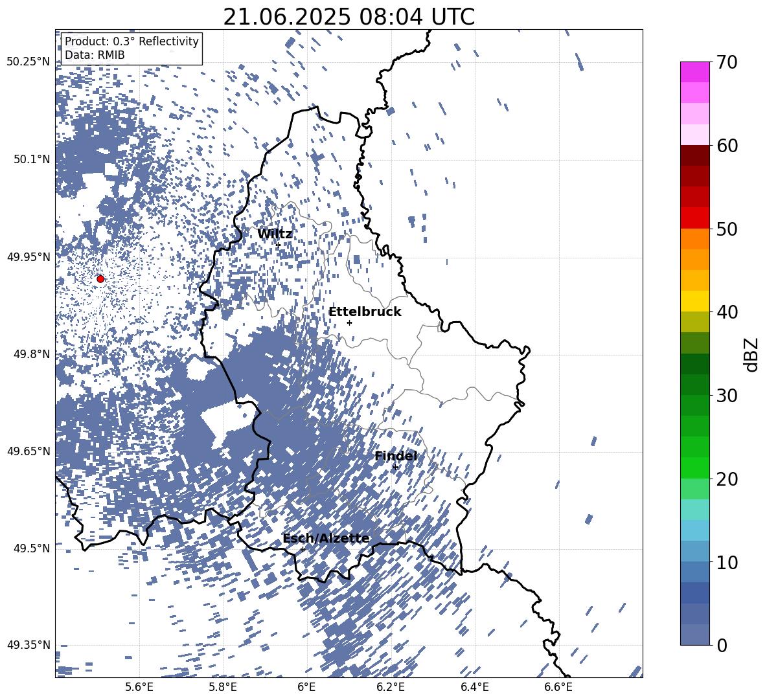The width and height of the screenshot is (767, 700).
Task: Click the 6.2°E longitude tick label
Action: click(x=391, y=687)
